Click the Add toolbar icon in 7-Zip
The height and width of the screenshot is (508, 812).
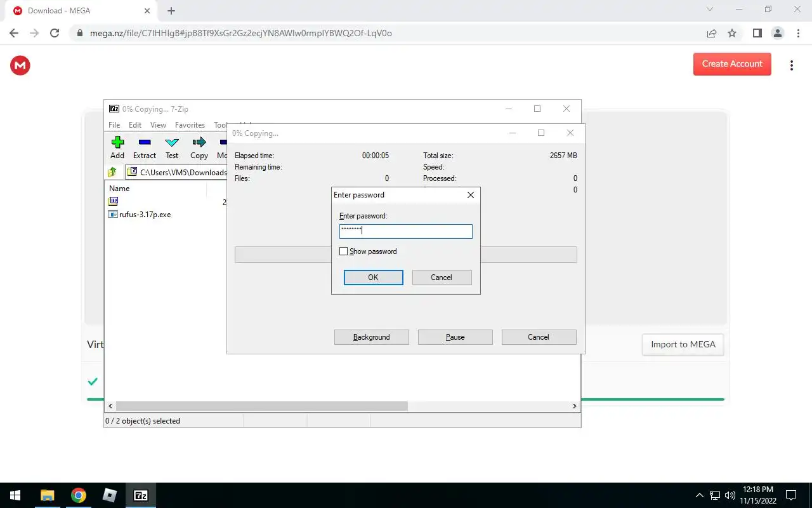(117, 147)
